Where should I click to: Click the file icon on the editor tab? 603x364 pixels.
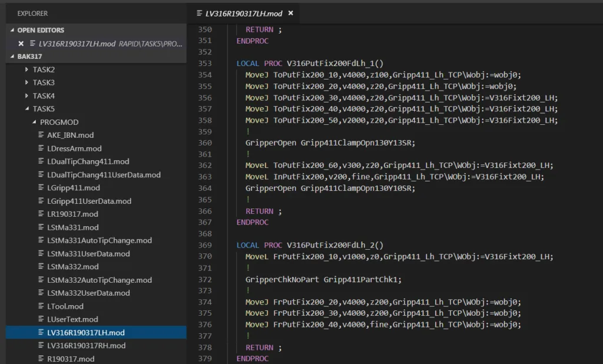tap(199, 13)
